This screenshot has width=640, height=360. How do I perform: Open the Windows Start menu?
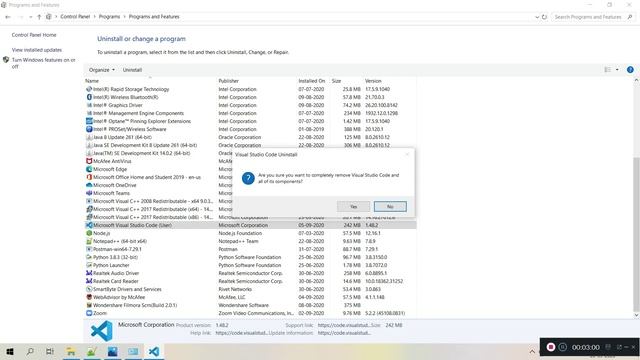(10, 351)
